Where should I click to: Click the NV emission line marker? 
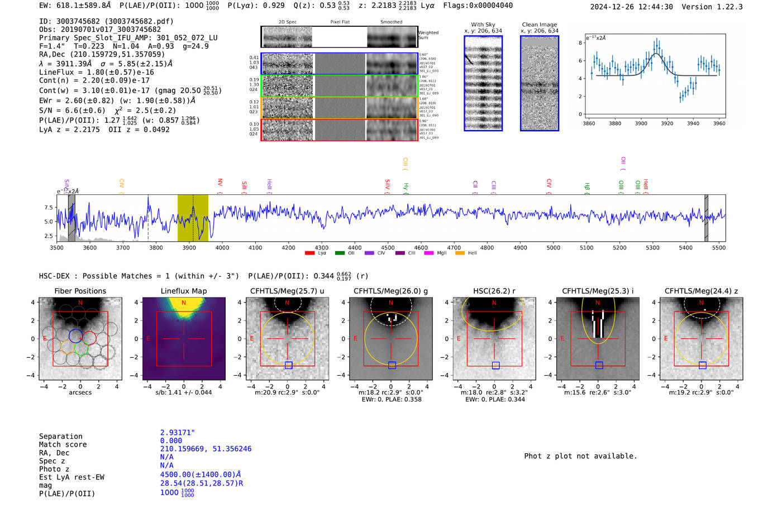click(x=220, y=186)
